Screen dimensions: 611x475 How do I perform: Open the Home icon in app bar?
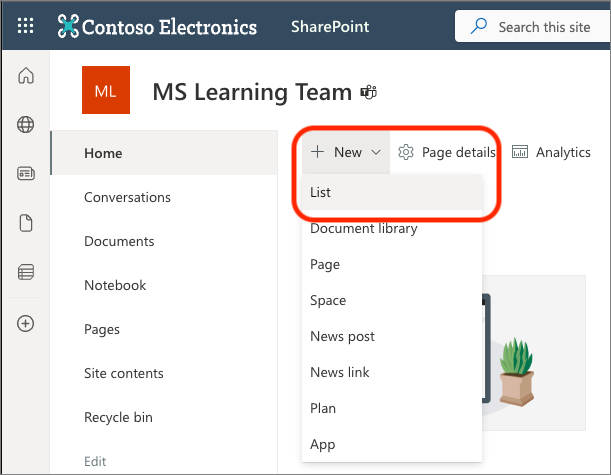tap(26, 75)
